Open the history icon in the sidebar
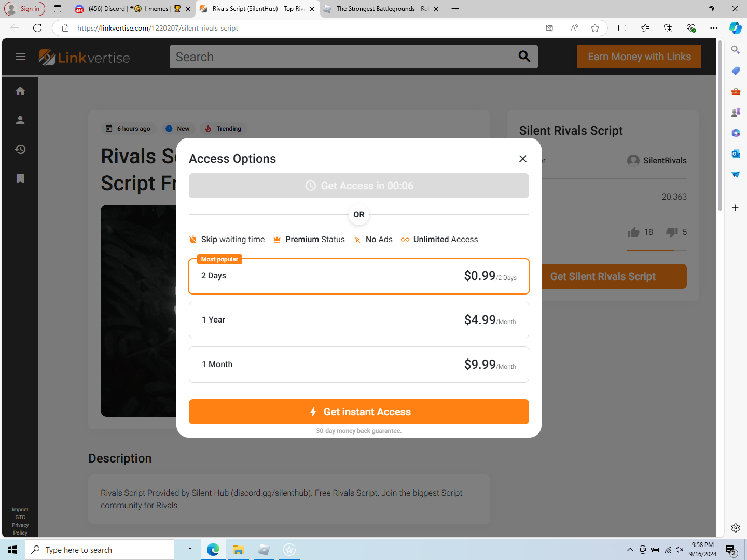 coord(20,149)
